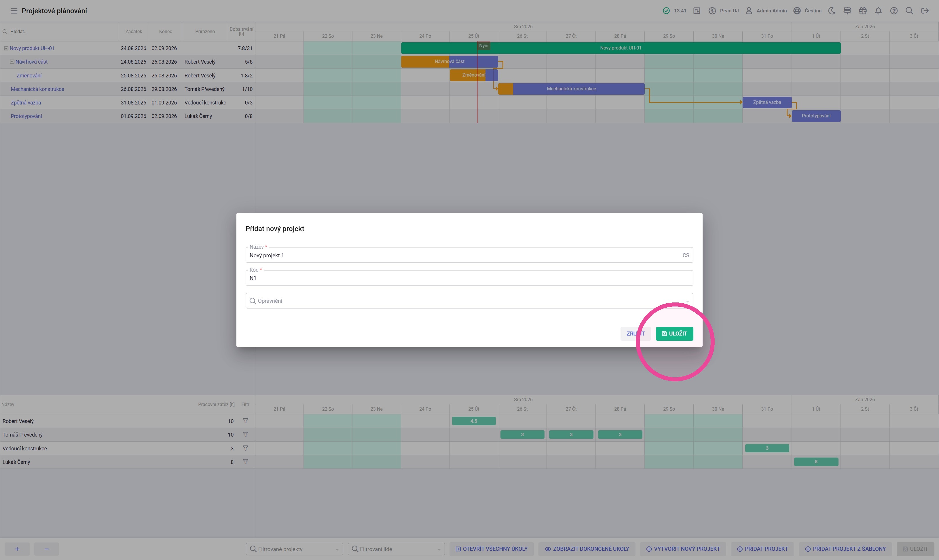
Task: Click the magnifier search icon in top bar
Action: pos(909,11)
